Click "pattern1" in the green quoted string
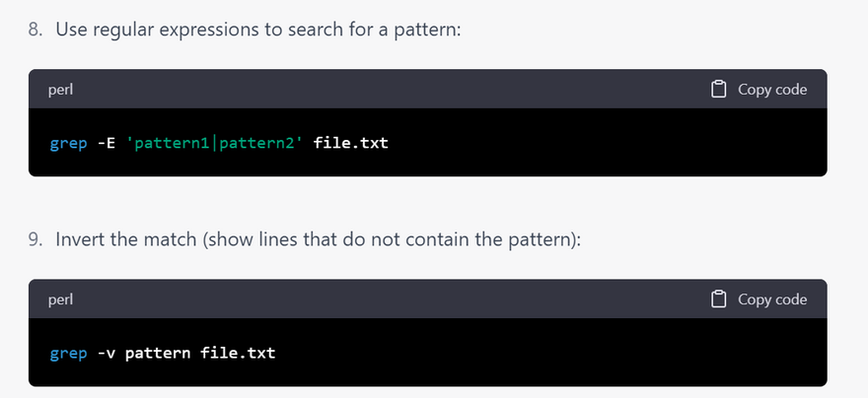 [174, 143]
